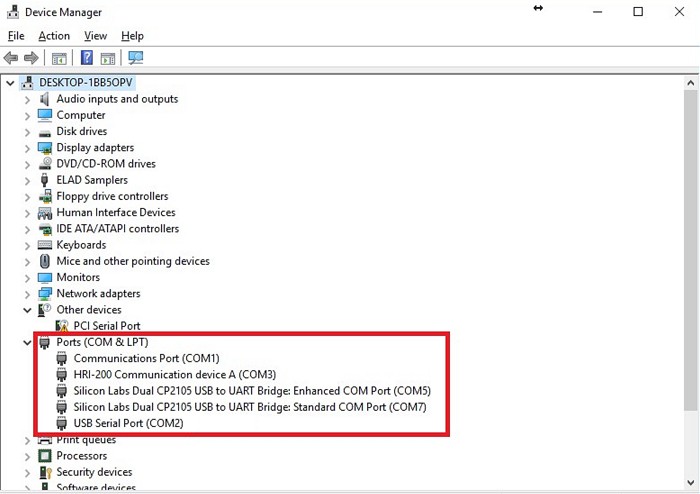This screenshot has height=494, width=700.
Task: Click the Help toolbar icon
Action: pyautogui.click(x=87, y=58)
